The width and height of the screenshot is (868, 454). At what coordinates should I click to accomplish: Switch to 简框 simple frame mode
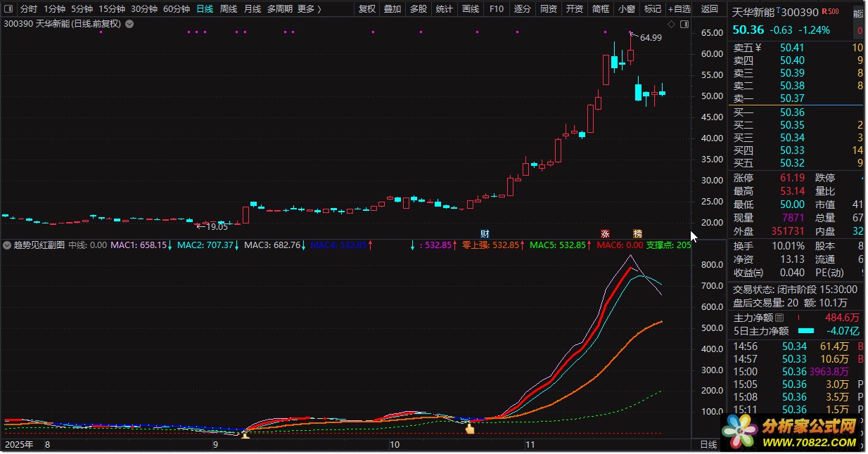click(601, 9)
